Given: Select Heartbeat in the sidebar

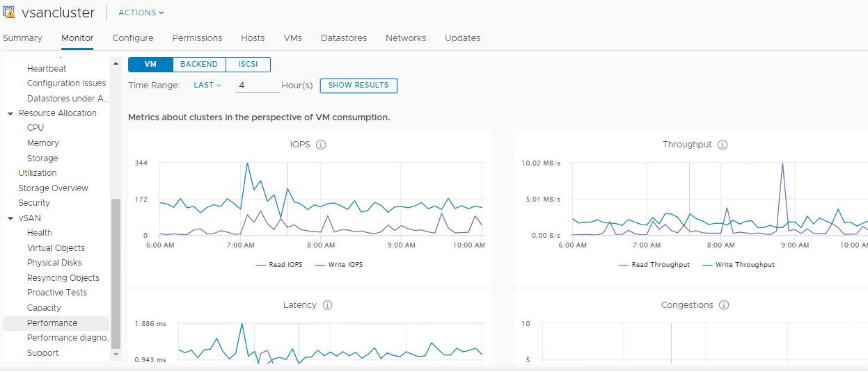Looking at the screenshot, I should coord(47,69).
